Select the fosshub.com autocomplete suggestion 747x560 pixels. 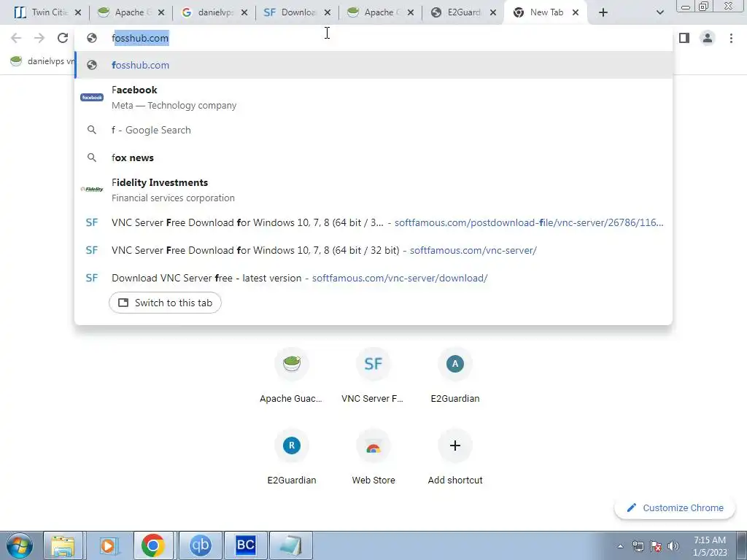[x=373, y=65]
